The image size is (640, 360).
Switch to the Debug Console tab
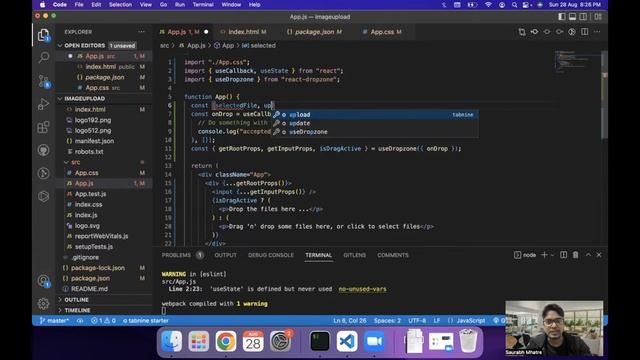[271, 255]
